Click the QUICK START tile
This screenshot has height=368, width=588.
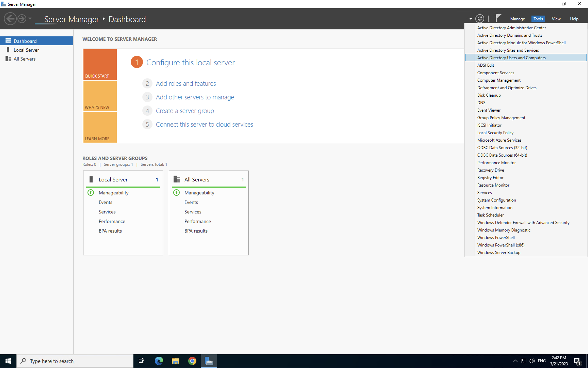pos(100,65)
